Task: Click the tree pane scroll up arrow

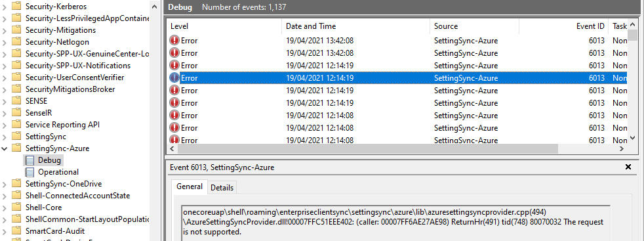Action: pos(154,7)
